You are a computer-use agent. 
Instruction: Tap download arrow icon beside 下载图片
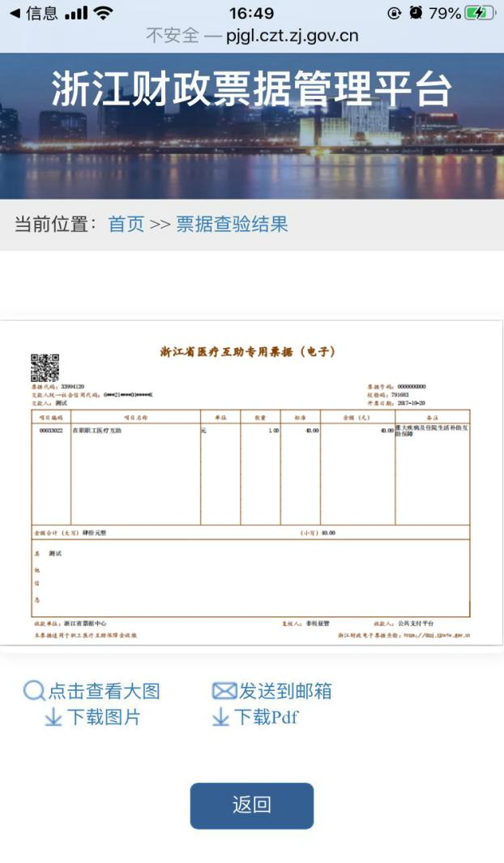point(53,717)
